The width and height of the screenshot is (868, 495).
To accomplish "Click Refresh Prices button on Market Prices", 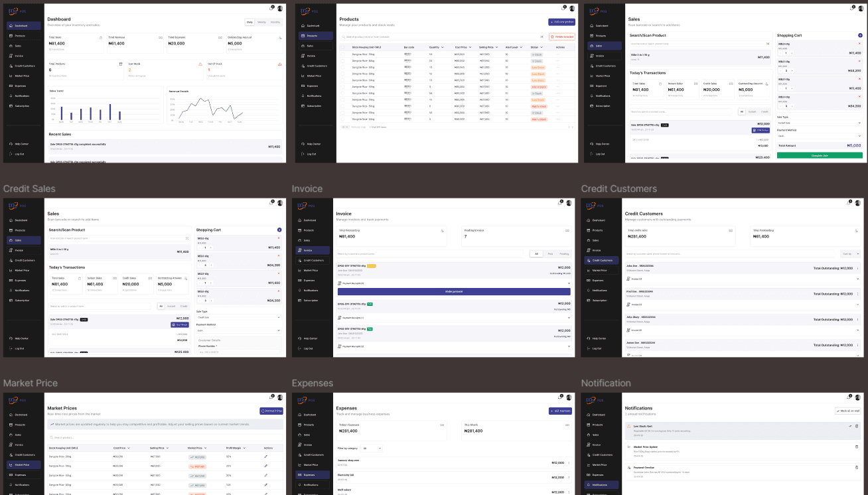I will (x=271, y=411).
